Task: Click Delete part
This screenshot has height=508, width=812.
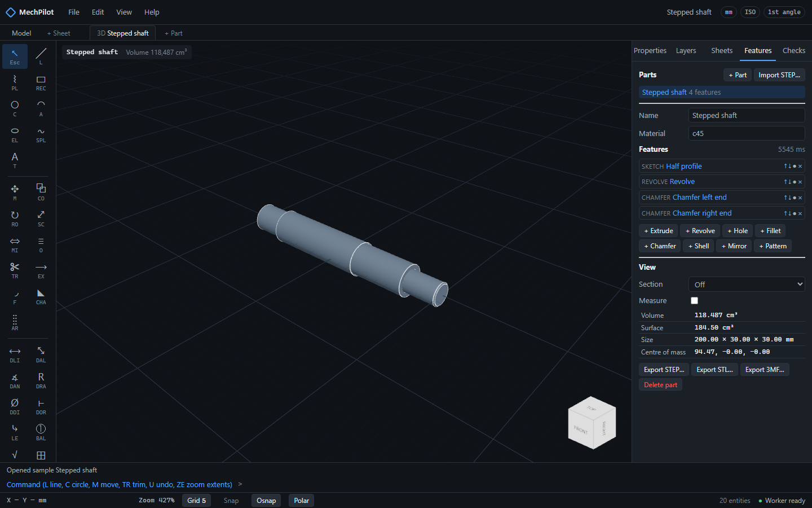Action: [660, 385]
